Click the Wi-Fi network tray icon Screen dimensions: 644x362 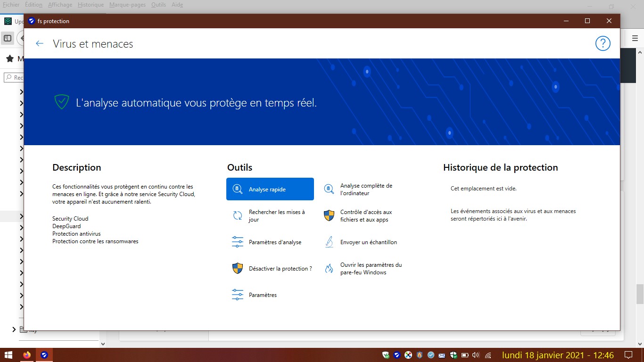click(x=488, y=355)
